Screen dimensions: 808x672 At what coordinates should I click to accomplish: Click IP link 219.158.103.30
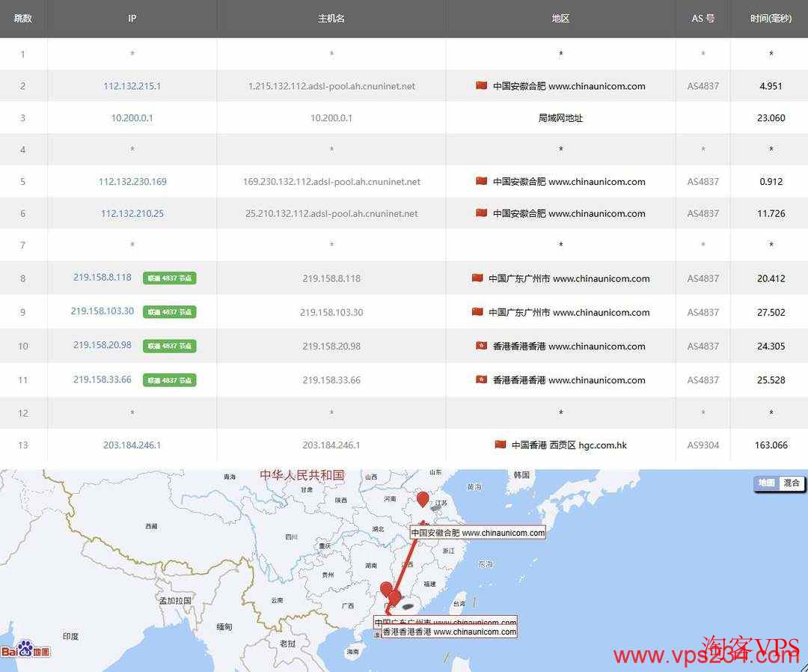(x=102, y=311)
